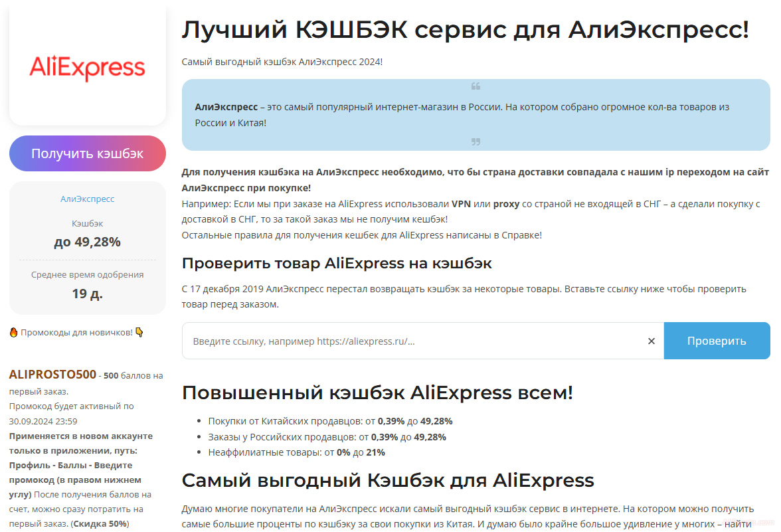
Task: Open the "АлиЭкспресс" link in sidebar card
Action: 87,199
